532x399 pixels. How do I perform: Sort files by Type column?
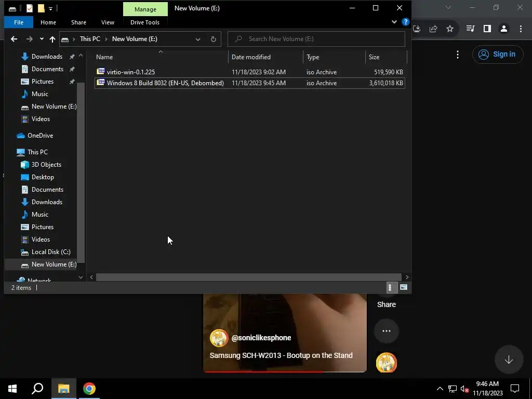click(334, 57)
